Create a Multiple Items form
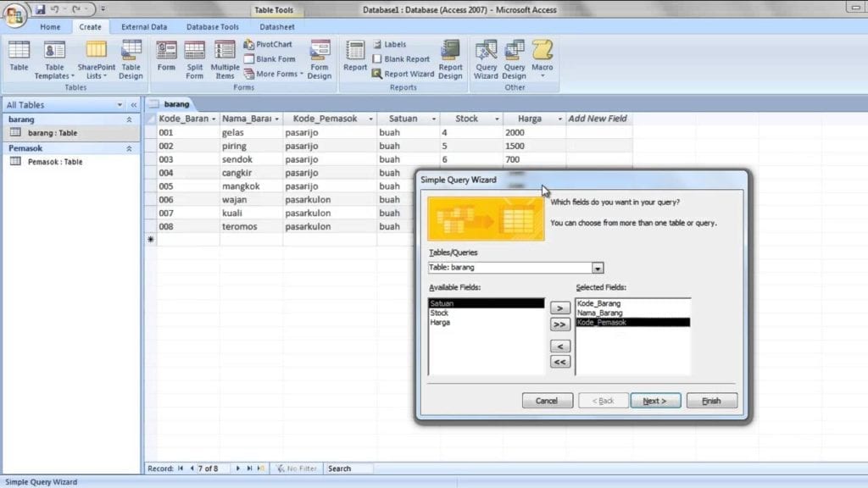The height and width of the screenshot is (488, 868). tap(225, 60)
